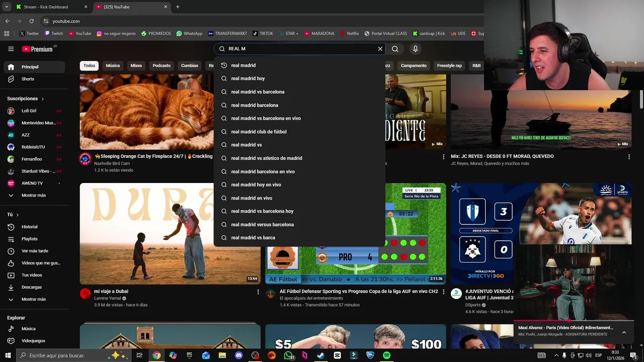
Task: Open Ver más tarde list
Action: tap(34, 251)
